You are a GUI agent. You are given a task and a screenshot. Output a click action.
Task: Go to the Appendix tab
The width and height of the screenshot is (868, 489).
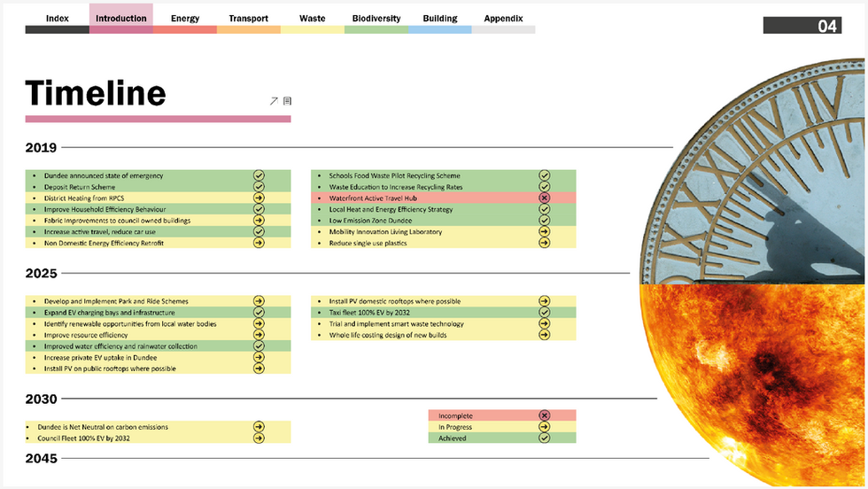coord(504,19)
